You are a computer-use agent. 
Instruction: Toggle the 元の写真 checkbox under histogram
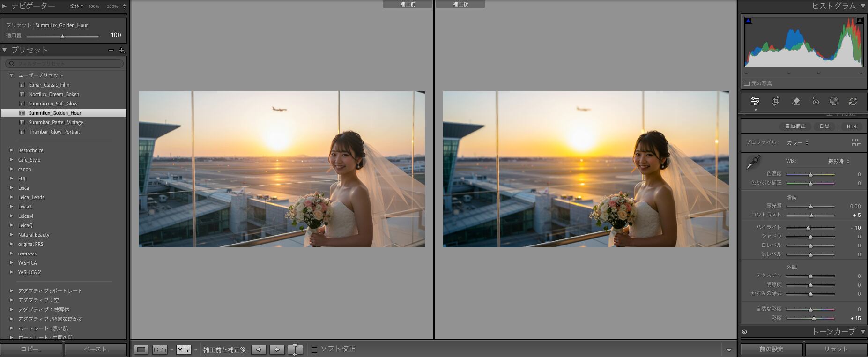point(747,83)
